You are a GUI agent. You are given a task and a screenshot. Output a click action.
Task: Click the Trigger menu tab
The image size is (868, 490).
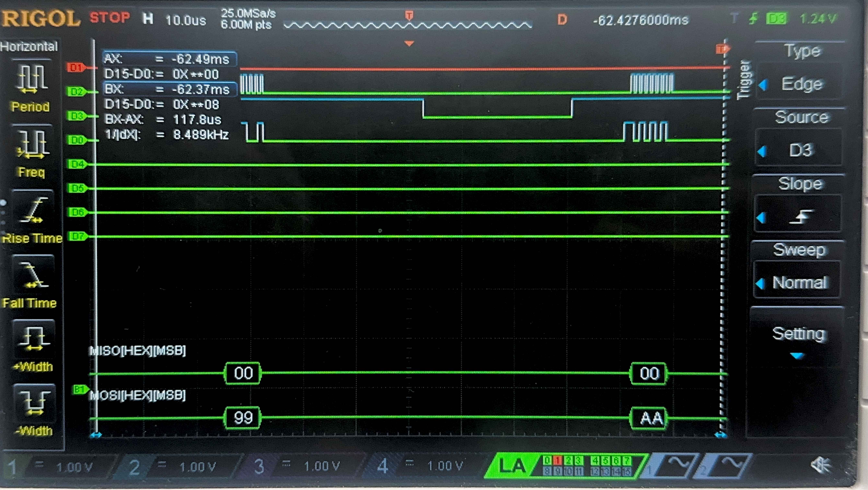[745, 80]
